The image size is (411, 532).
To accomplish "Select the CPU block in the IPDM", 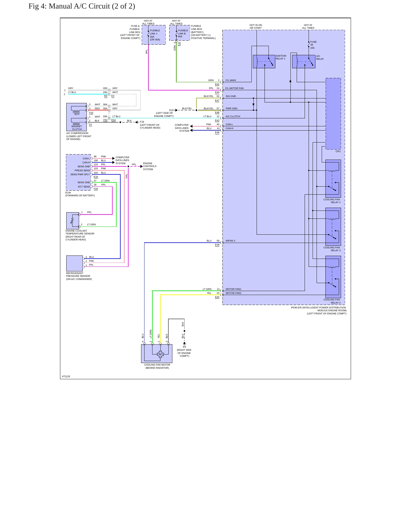I will pyautogui.click(x=333, y=114).
